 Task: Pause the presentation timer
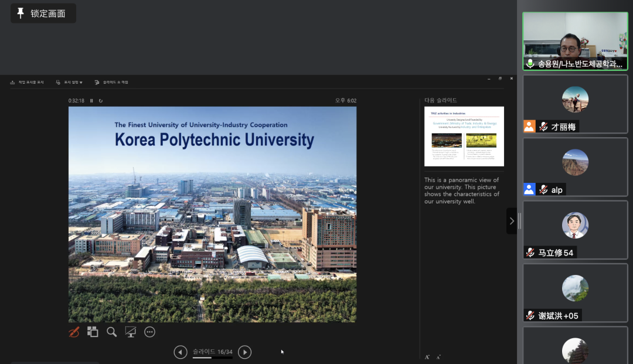click(x=91, y=101)
